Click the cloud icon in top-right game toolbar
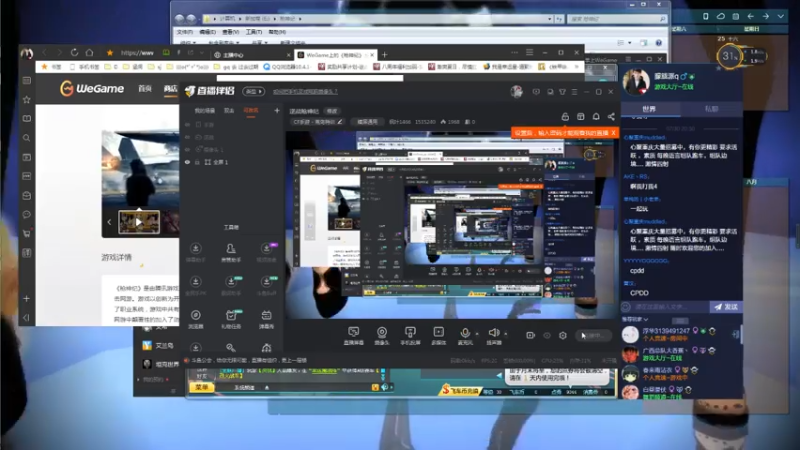 [721, 16]
